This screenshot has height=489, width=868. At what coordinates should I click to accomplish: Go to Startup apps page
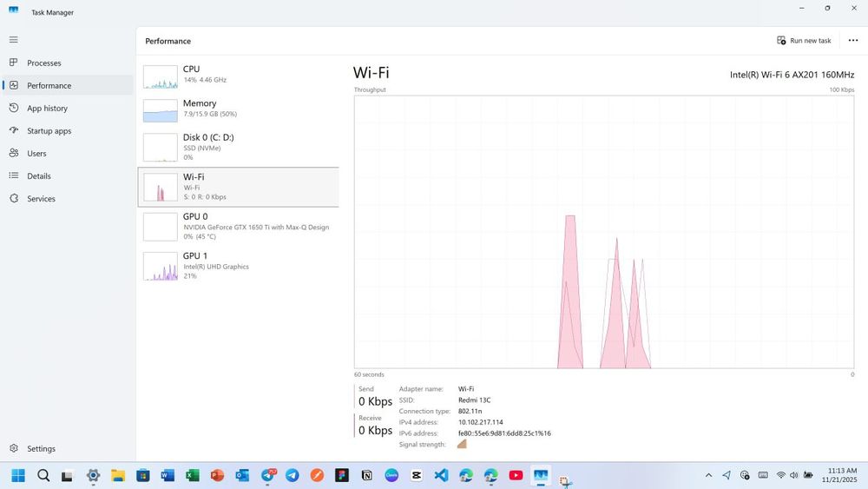68,130
